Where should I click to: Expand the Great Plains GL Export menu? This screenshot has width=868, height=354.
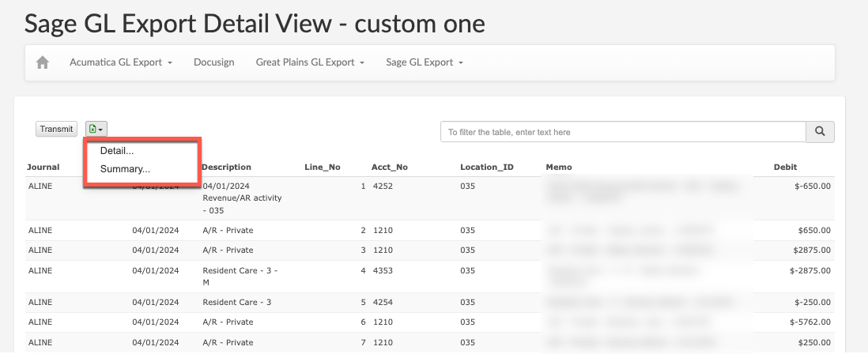(310, 62)
